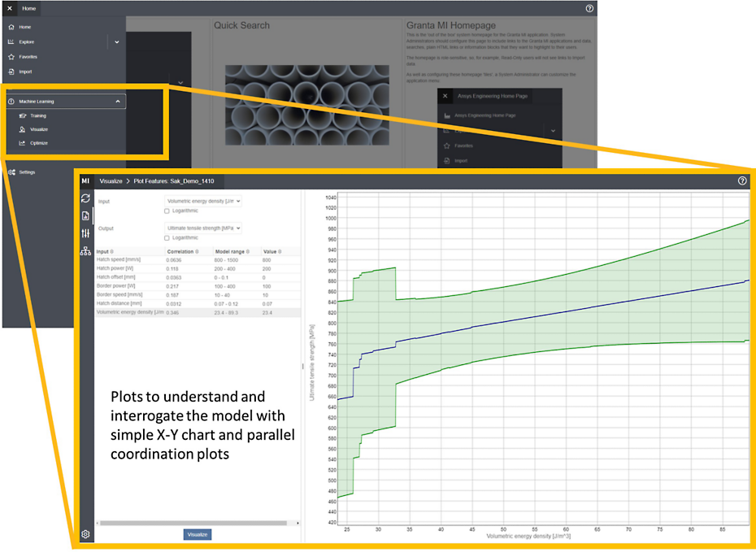Image resolution: width=756 pixels, height=552 pixels.
Task: Enable Logarithmic for Output axis
Action: tap(167, 238)
